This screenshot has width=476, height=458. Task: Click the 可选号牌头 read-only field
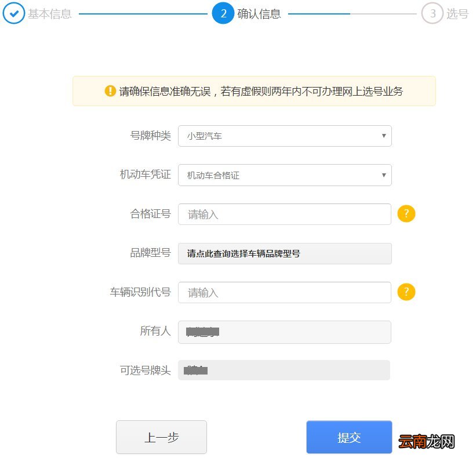pyautogui.click(x=284, y=370)
